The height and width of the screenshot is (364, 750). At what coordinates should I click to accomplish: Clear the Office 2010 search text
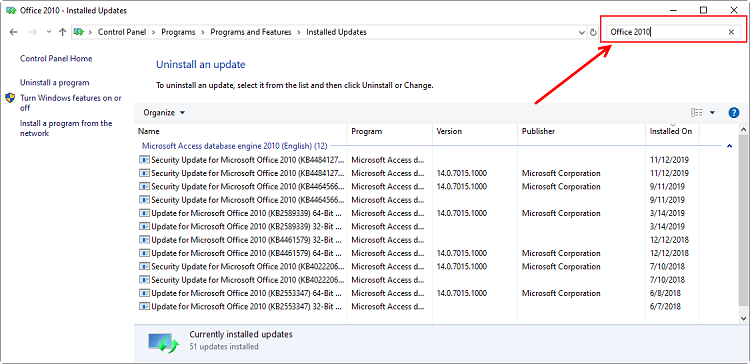pyautogui.click(x=731, y=32)
